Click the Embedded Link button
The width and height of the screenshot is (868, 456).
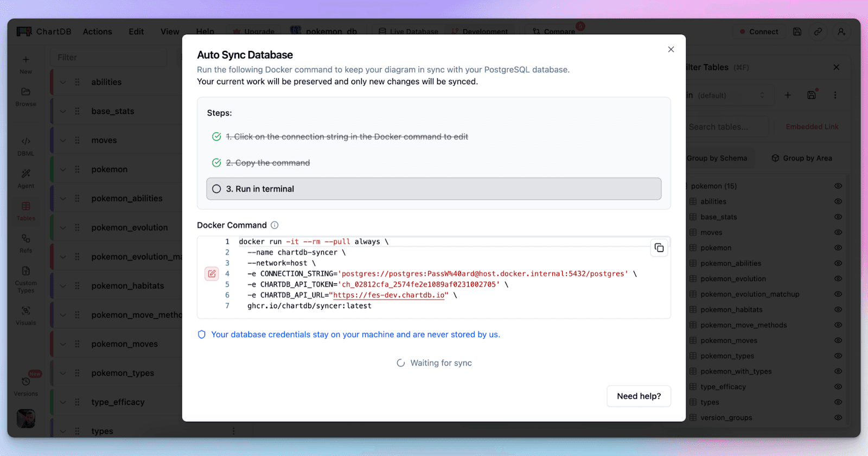click(812, 127)
